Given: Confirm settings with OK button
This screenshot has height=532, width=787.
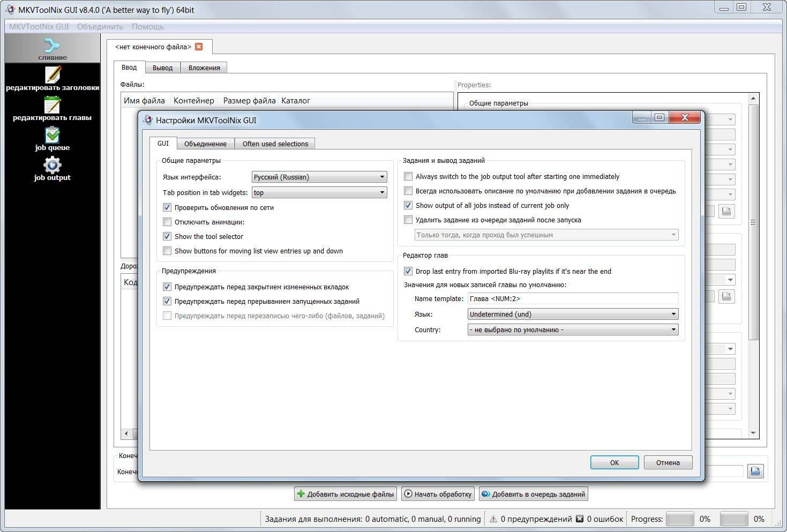Looking at the screenshot, I should tap(614, 462).
